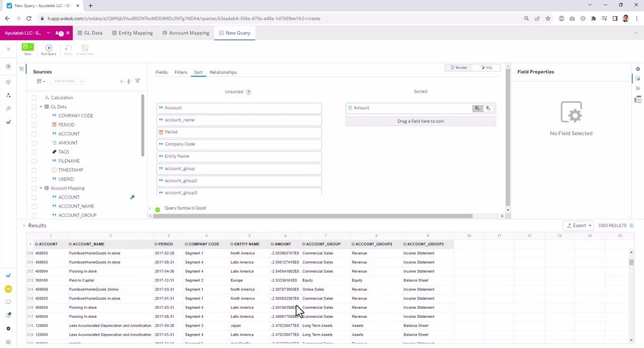Image resolution: width=644 pixels, height=348 pixels.
Task: Collapse the GL Data tree node
Action: point(41,107)
